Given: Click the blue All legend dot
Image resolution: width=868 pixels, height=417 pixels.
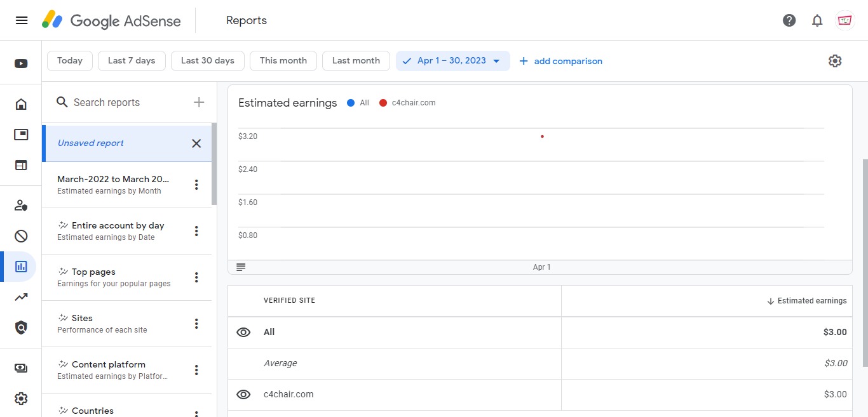Looking at the screenshot, I should [x=351, y=103].
